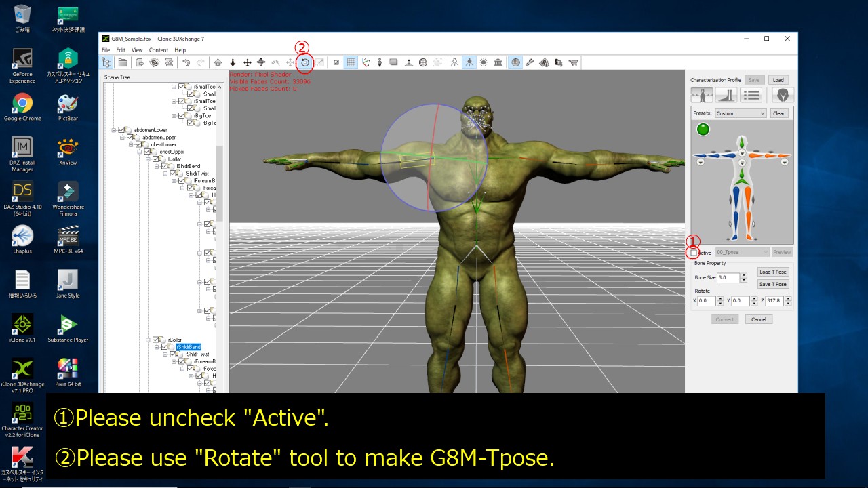
Task: Toggle the abdomenLower checkbox in Scene Tree
Action: click(x=122, y=130)
